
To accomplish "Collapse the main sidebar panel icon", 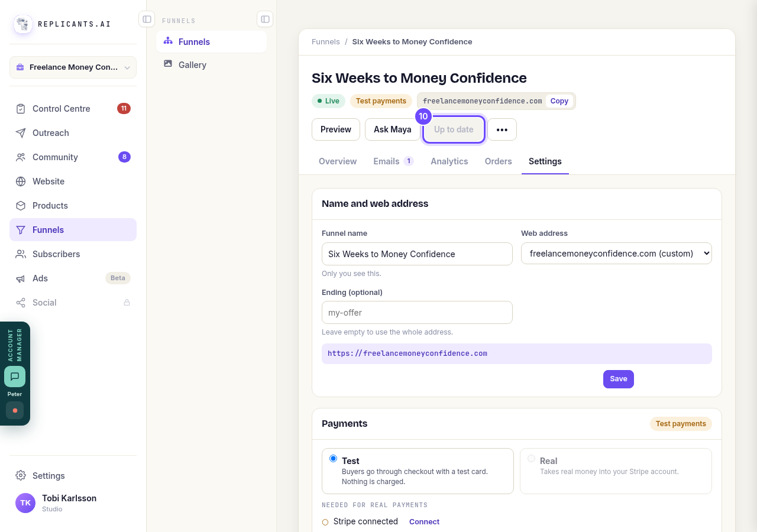I will [x=147, y=19].
